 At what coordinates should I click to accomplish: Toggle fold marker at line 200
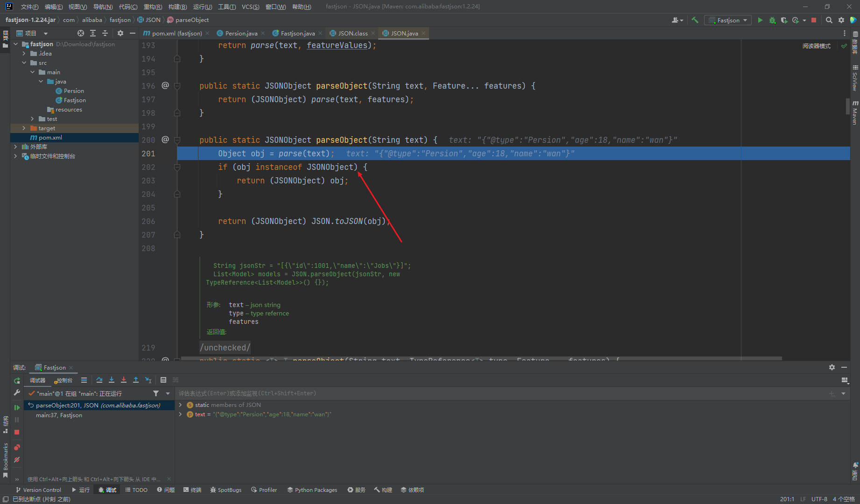[177, 140]
